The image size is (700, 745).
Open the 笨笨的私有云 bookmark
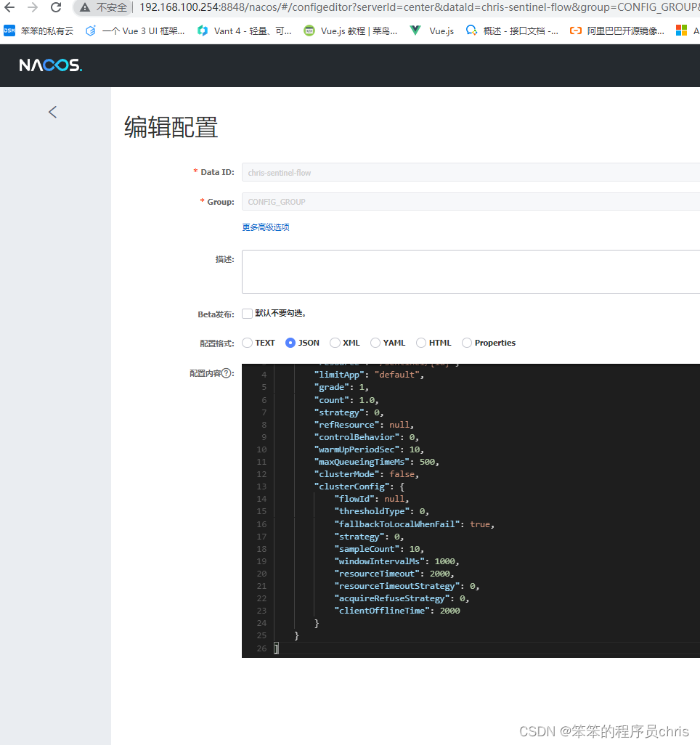[38, 31]
